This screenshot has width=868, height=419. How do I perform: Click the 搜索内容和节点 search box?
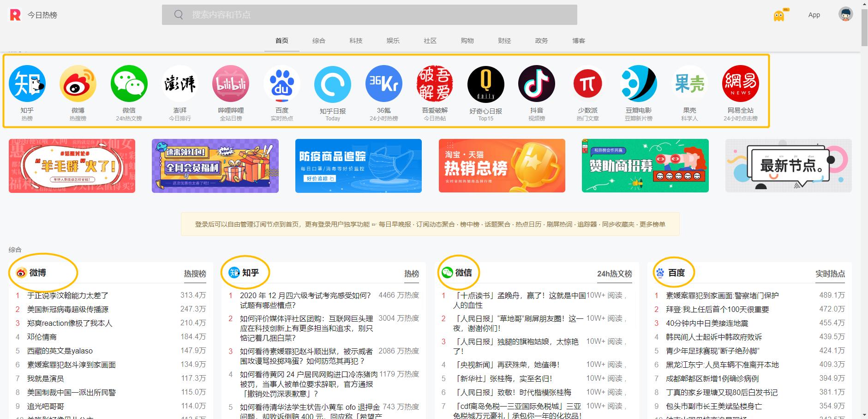click(368, 14)
